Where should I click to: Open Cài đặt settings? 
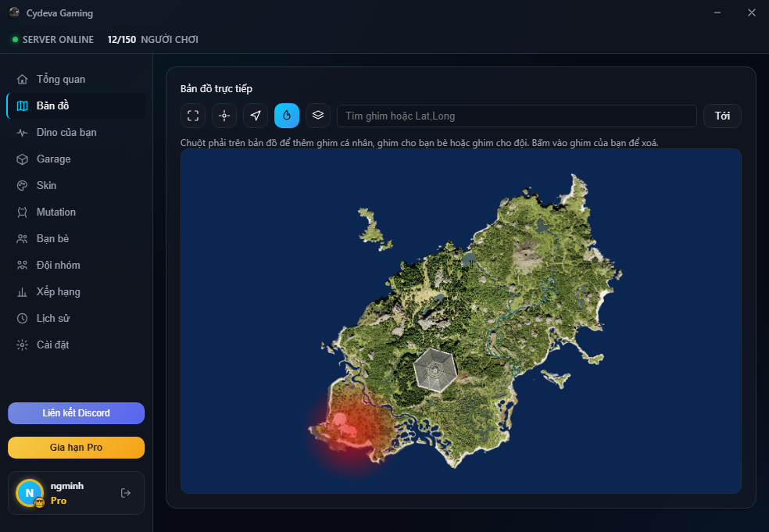tap(77, 345)
